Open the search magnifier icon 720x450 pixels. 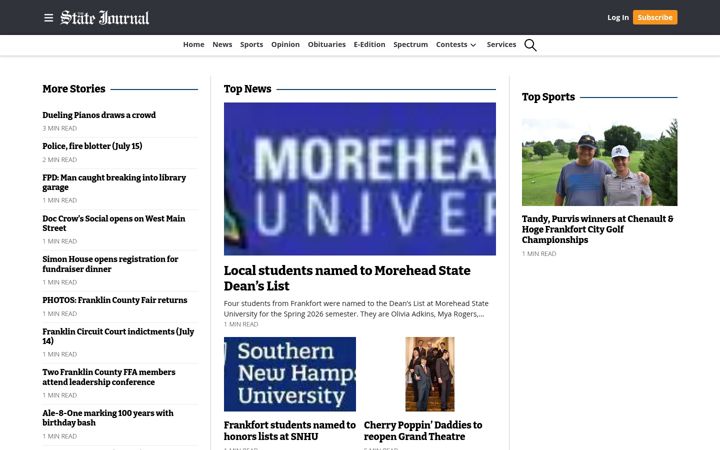530,45
